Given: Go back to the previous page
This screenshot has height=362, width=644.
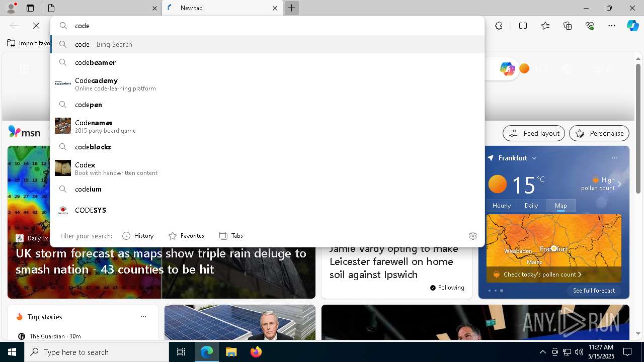Looking at the screenshot, I should coord(14,26).
